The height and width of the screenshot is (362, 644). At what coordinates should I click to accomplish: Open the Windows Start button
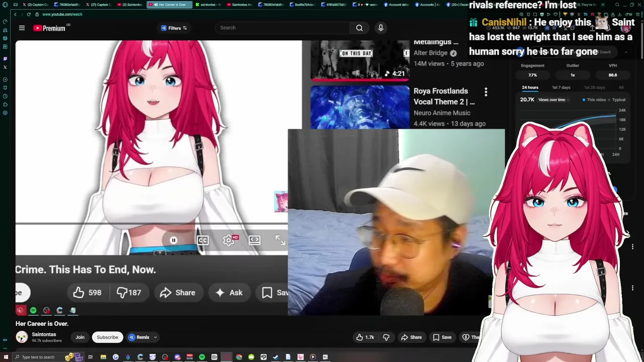tap(5, 357)
